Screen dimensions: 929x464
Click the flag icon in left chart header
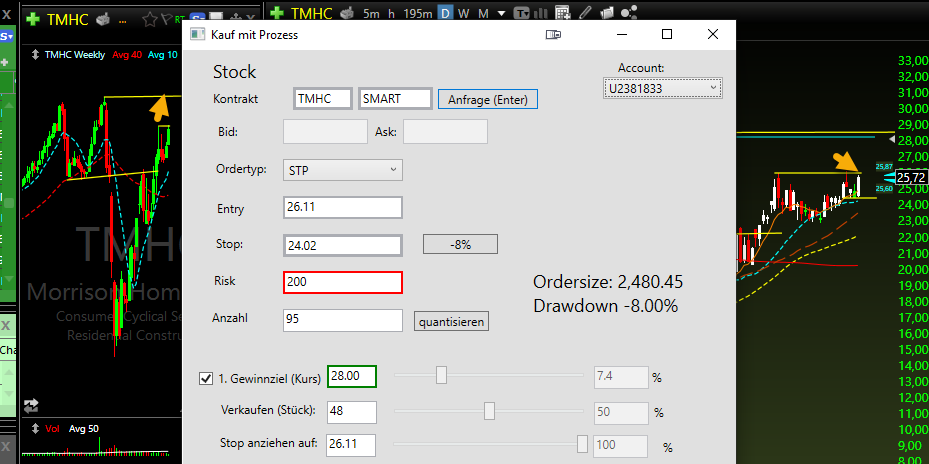coord(166,20)
